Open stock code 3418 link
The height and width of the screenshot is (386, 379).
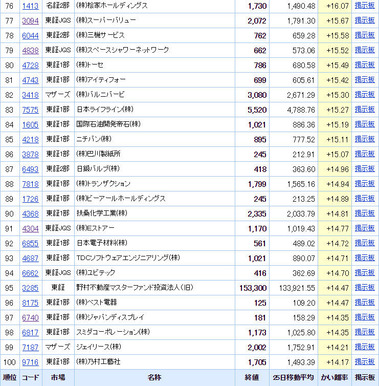(30, 95)
